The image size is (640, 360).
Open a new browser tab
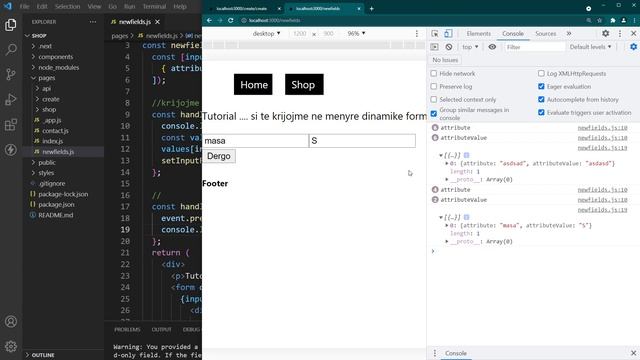[x=371, y=8]
